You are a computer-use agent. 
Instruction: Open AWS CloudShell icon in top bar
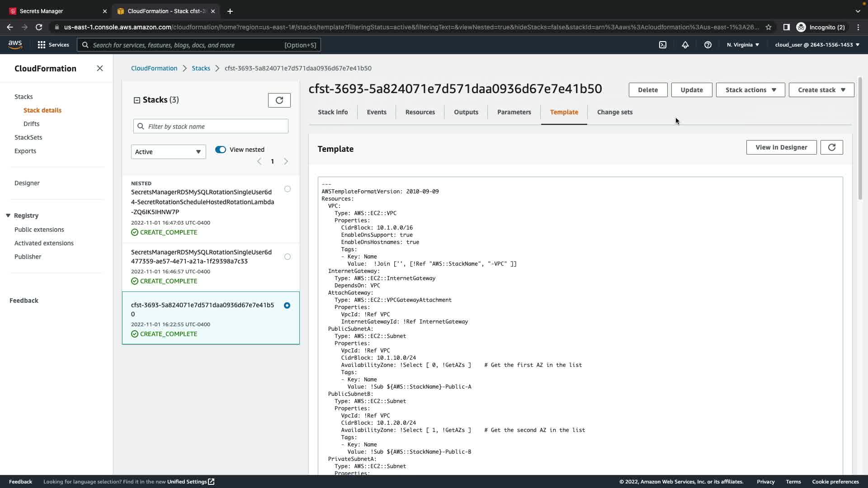pyautogui.click(x=663, y=45)
